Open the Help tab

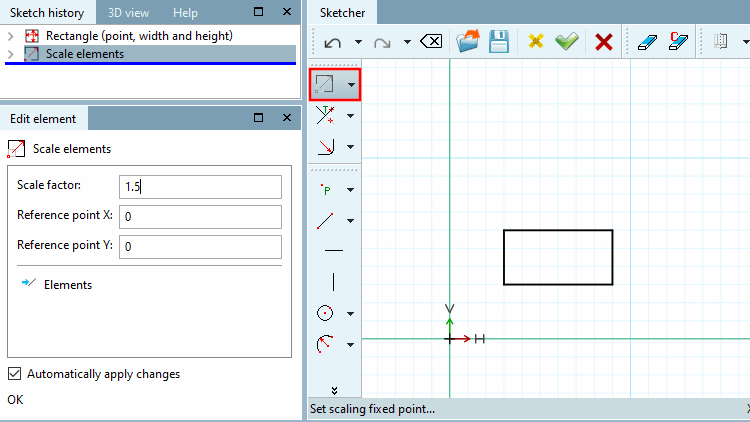point(185,13)
